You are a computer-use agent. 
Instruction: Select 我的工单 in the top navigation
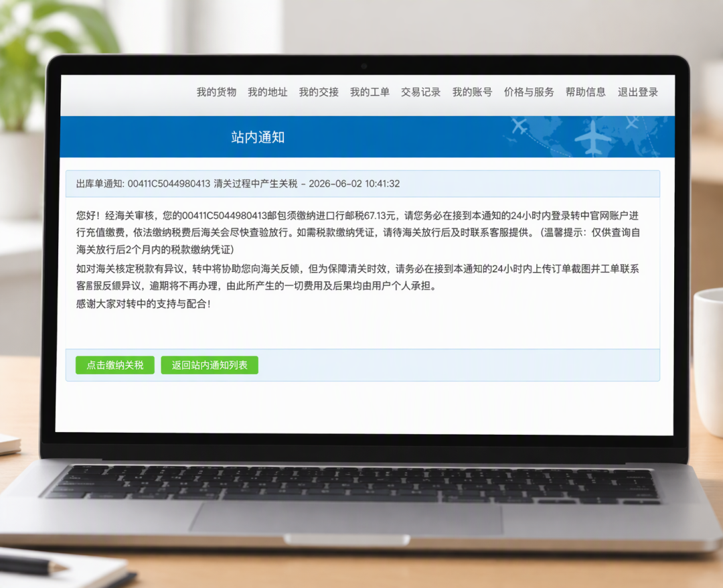pyautogui.click(x=370, y=92)
